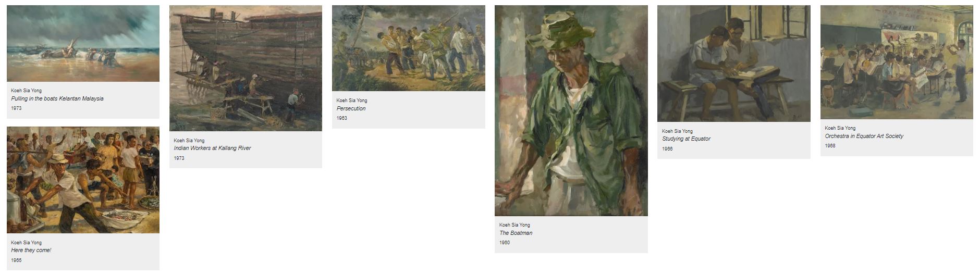
Task: Click the 'Indian Workers at Kallang River' title
Action: pos(213,148)
